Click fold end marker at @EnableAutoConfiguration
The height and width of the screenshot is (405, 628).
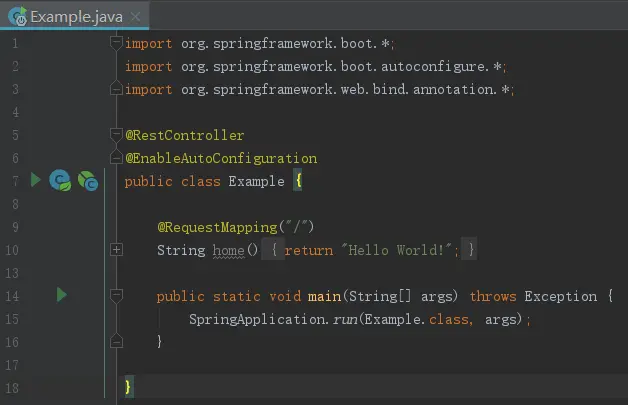click(116, 157)
